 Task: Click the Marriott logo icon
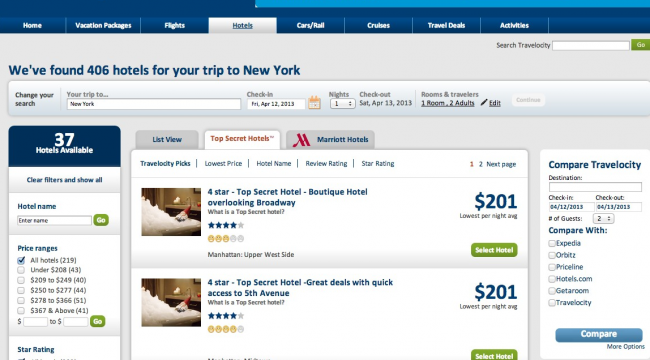301,140
